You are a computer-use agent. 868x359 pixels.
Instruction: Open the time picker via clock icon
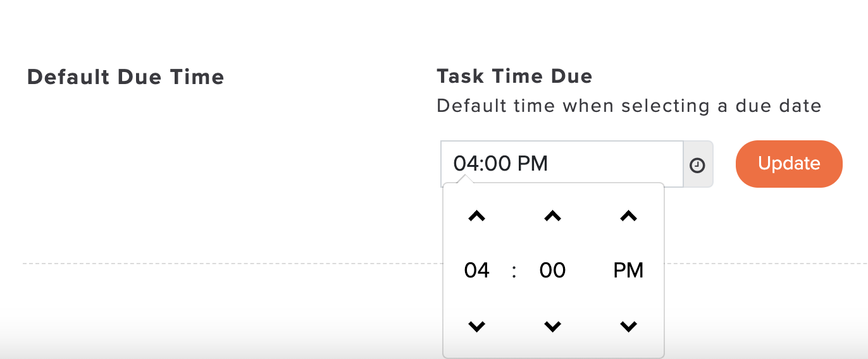[697, 164]
